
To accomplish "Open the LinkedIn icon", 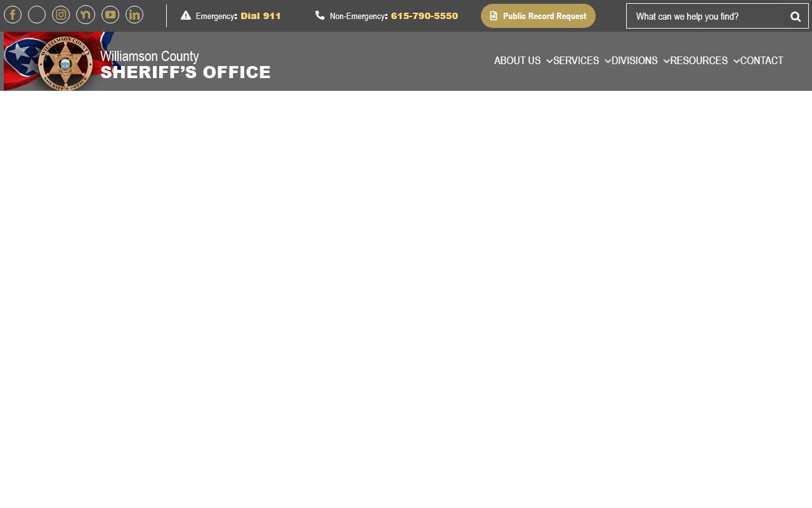I will click(x=134, y=15).
